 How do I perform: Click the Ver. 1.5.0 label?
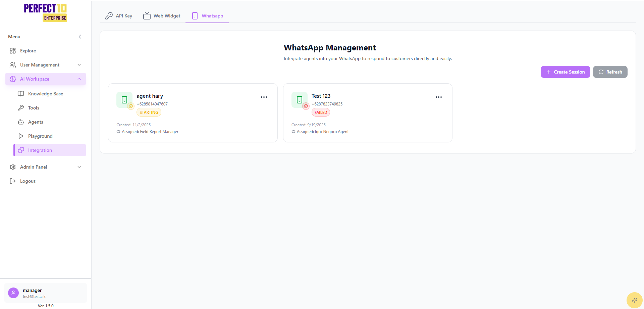click(46, 306)
